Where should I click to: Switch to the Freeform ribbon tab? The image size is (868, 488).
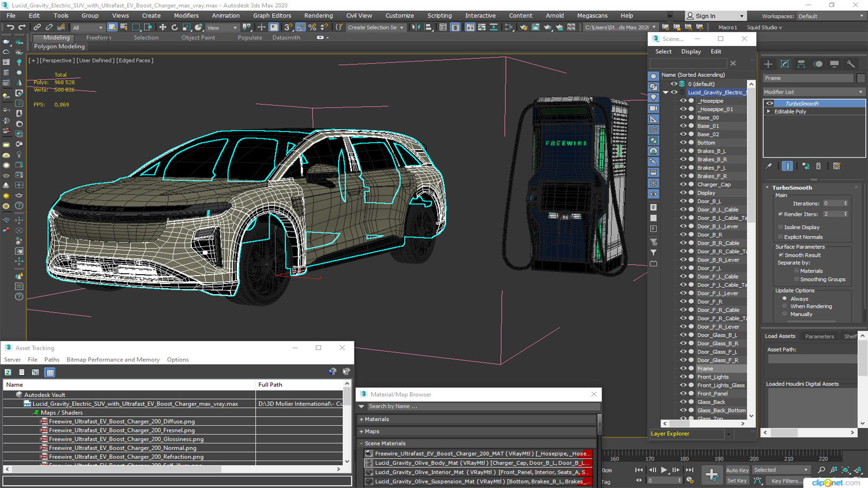[x=99, y=38]
